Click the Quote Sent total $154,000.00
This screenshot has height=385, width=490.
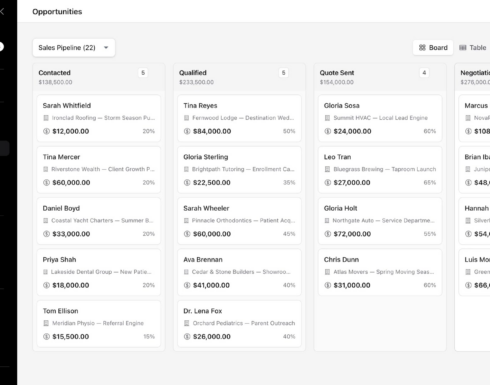point(337,82)
